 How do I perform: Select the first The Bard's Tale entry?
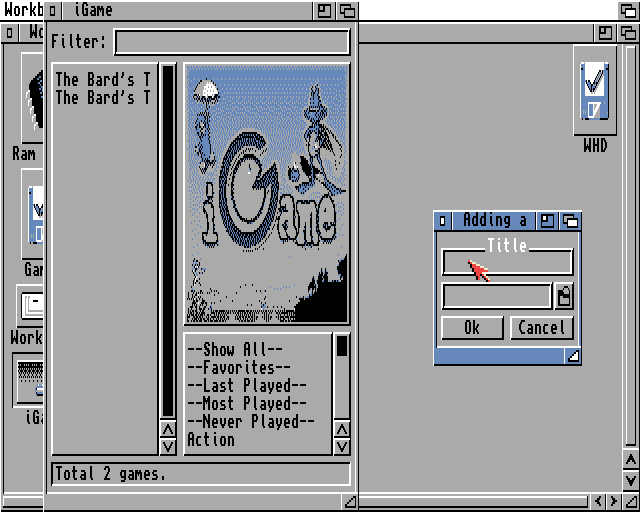pyautogui.click(x=103, y=79)
